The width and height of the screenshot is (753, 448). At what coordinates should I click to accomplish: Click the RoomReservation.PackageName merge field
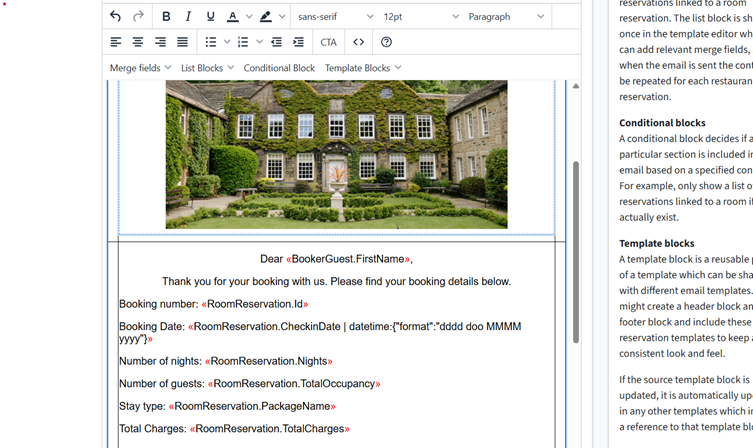point(252,406)
